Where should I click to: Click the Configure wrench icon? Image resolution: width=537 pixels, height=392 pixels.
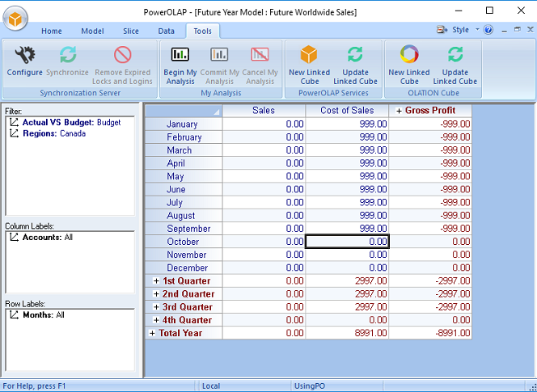click(x=24, y=55)
